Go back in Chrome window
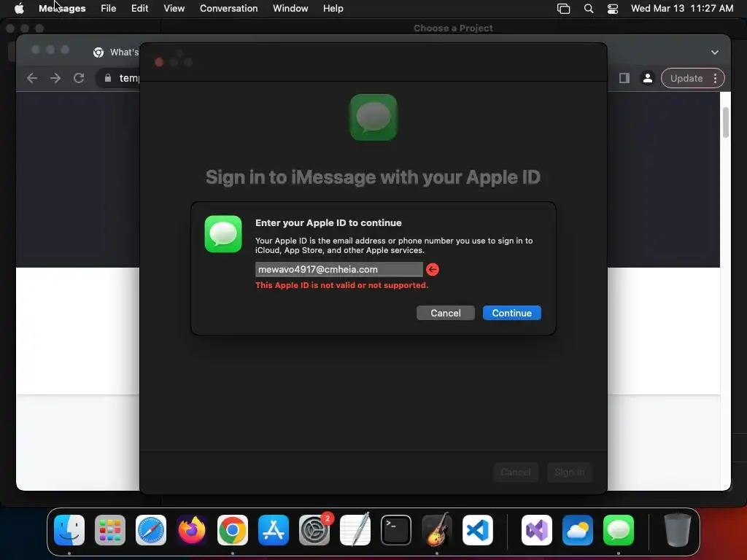The height and width of the screenshot is (560, 747). [32, 78]
